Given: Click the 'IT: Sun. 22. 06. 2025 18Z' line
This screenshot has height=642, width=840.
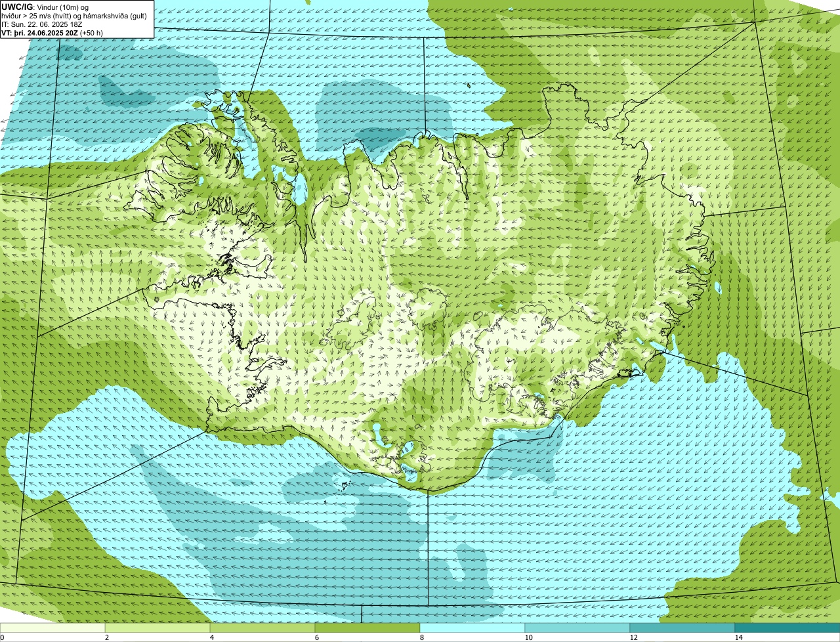Looking at the screenshot, I should pos(42,24).
